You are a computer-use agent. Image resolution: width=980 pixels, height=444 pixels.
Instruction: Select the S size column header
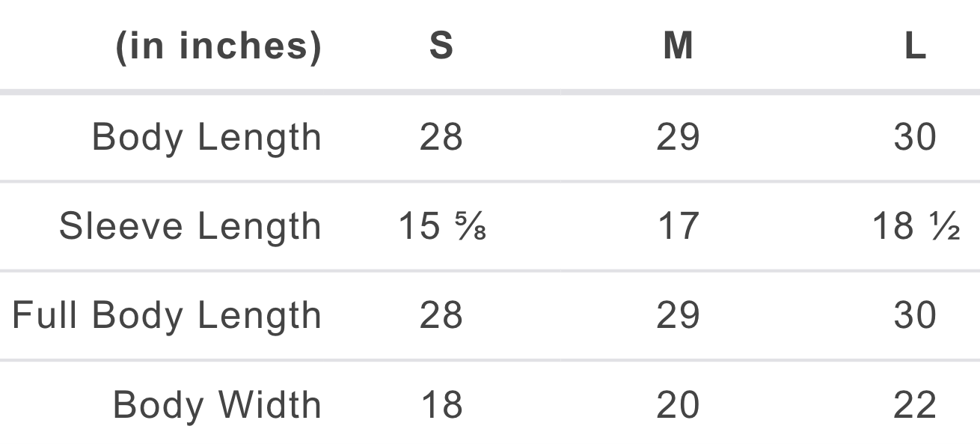click(441, 47)
